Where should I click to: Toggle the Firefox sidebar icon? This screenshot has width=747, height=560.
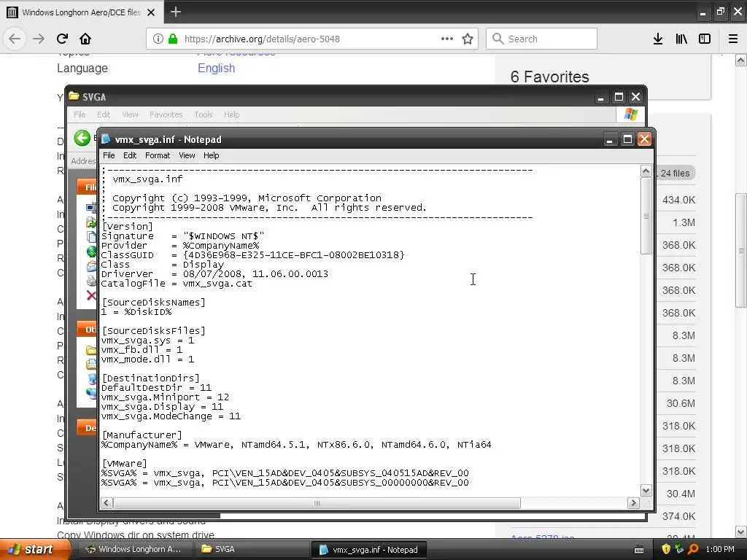click(x=705, y=39)
